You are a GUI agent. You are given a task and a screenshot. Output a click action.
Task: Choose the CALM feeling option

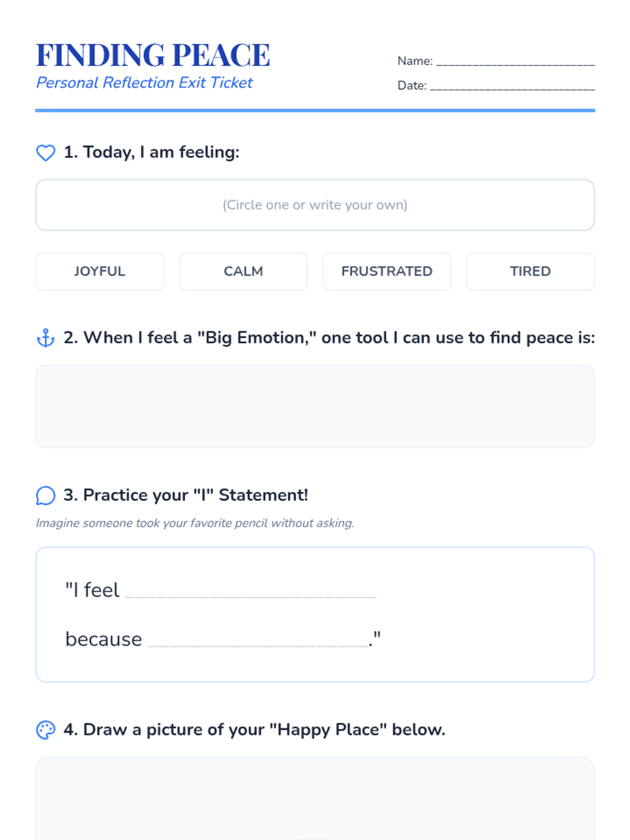pyautogui.click(x=243, y=271)
